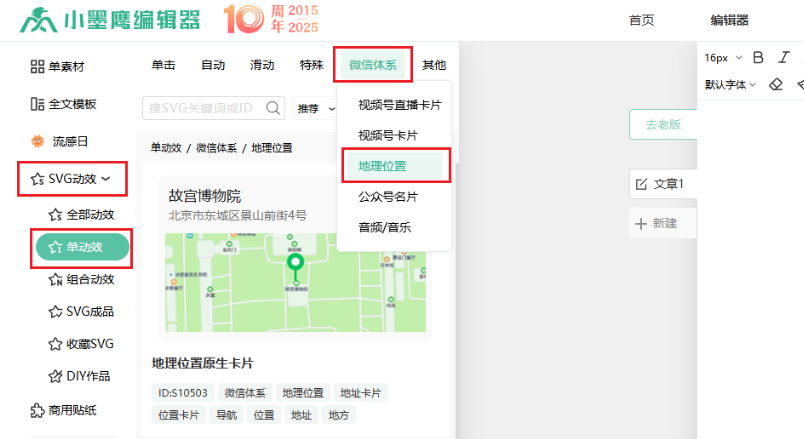Choose 视频号卡片 from the menu

pos(388,135)
